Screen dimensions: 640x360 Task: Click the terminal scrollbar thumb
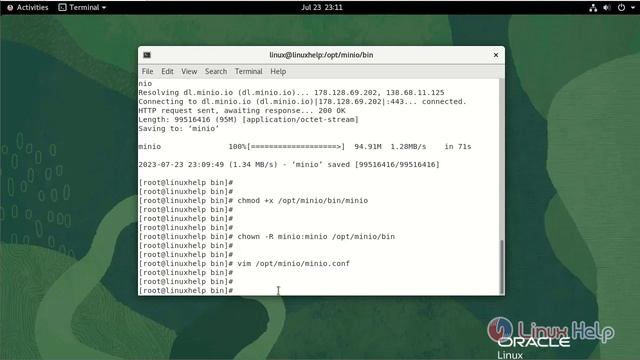pos(502,267)
